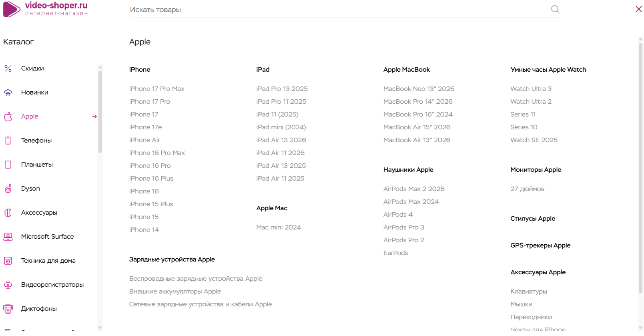Select the Новинки UFO icon
Image resolution: width=644 pixels, height=336 pixels.
[x=8, y=93]
